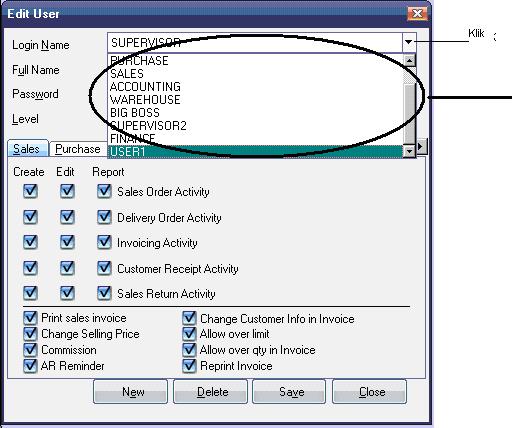Toggle Report for Sales Order Activity
This screenshot has height=428, width=512.
[x=104, y=191]
